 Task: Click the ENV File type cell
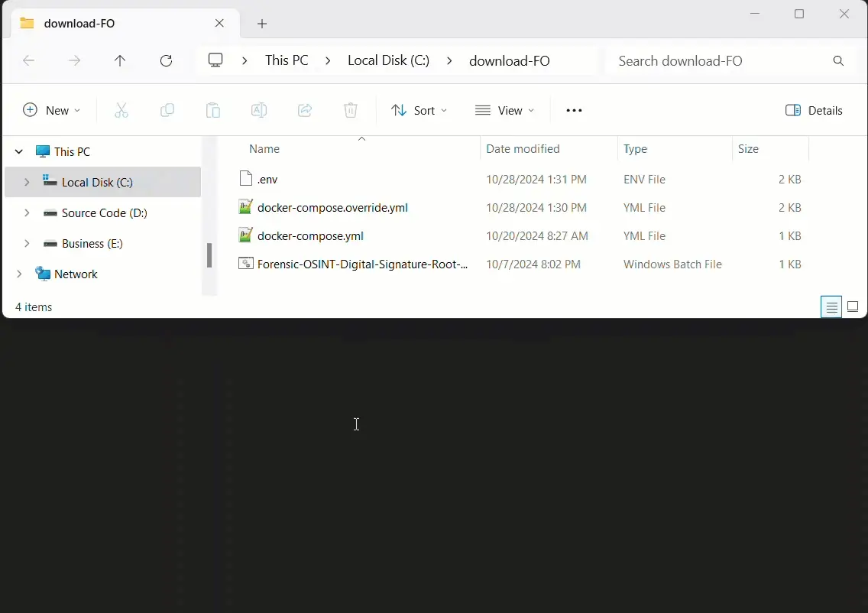(x=644, y=180)
